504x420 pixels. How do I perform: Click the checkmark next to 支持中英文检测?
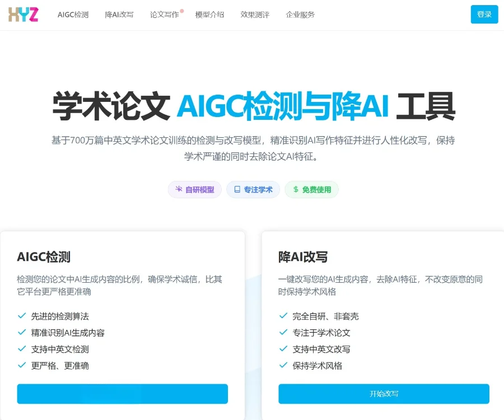(x=22, y=349)
